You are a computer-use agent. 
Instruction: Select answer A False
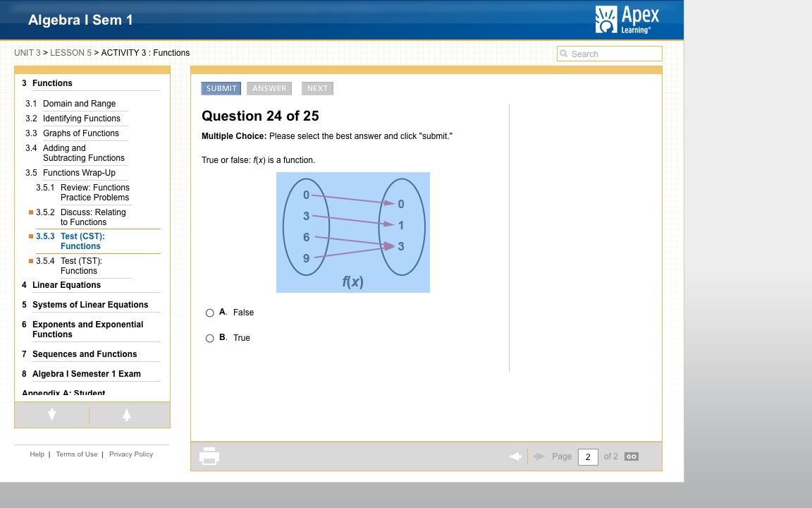[210, 313]
